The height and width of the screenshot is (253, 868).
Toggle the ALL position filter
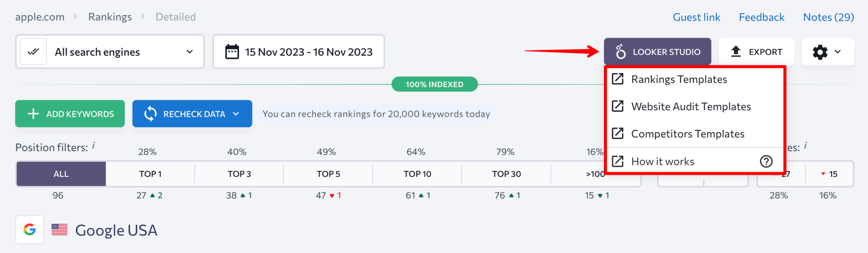(x=61, y=173)
